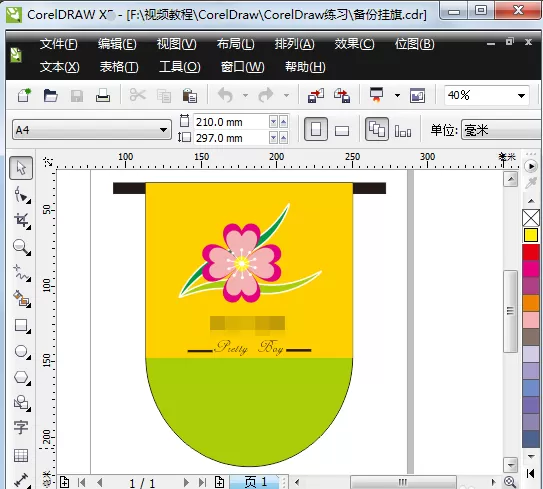
Task: Select the Freehand tool
Action: click(22, 273)
